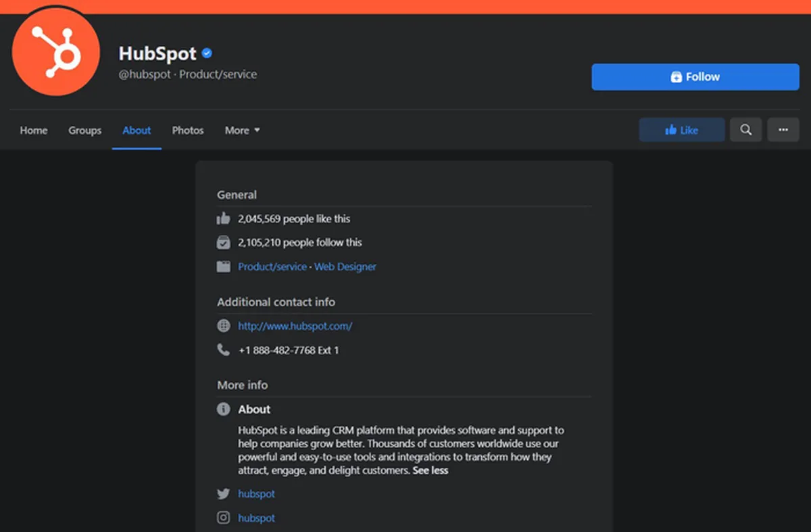The width and height of the screenshot is (811, 532).
Task: Click the blue verified badge next to HubSpot
Action: point(207,53)
